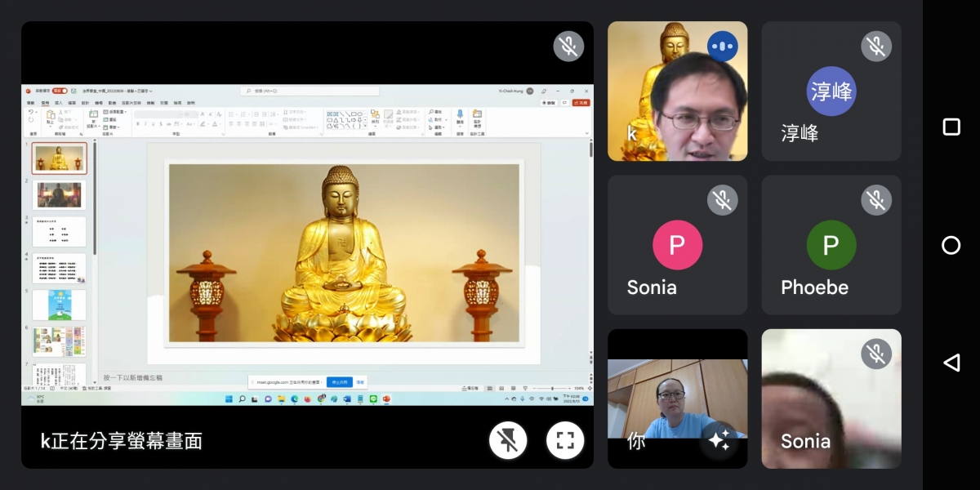Click the green LINE icon in the taskbar
This screenshot has height=490, width=980.
coord(373,399)
